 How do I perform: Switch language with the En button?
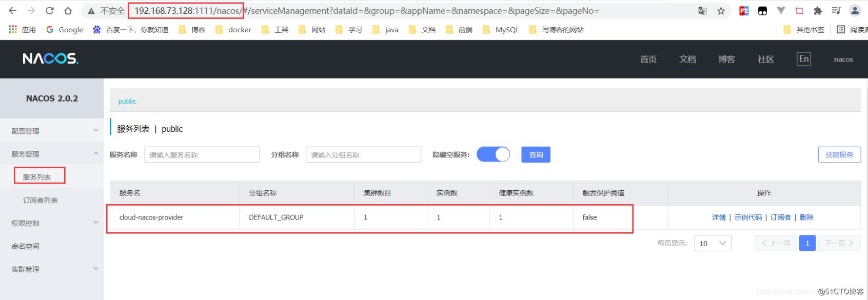pyautogui.click(x=804, y=59)
